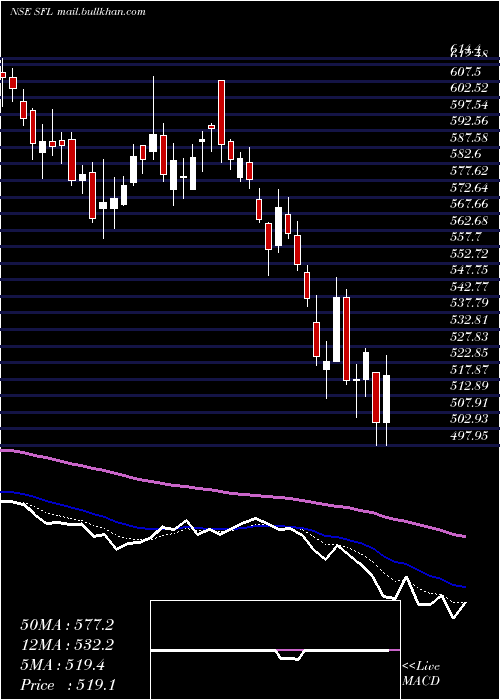
Task: Click the 517.87 price axis label
Action: (469, 370)
